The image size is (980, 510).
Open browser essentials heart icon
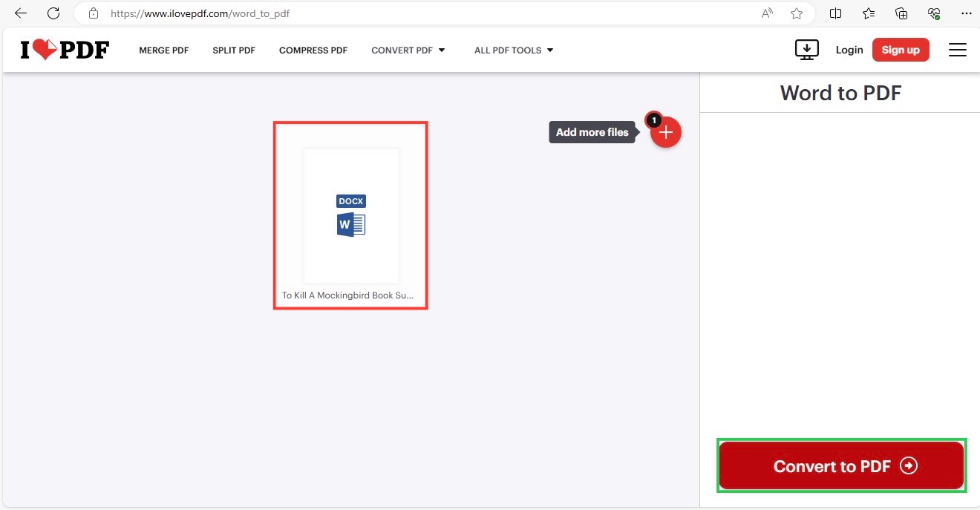[x=934, y=13]
